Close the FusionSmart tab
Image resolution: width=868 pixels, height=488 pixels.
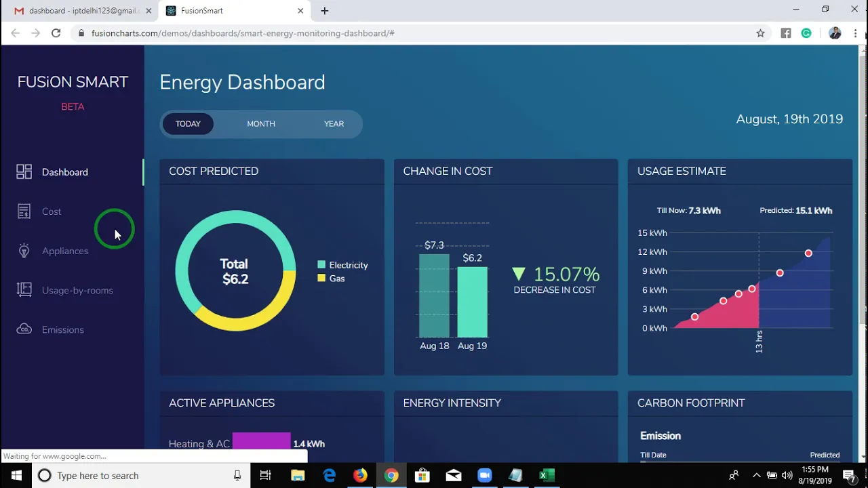coord(300,11)
